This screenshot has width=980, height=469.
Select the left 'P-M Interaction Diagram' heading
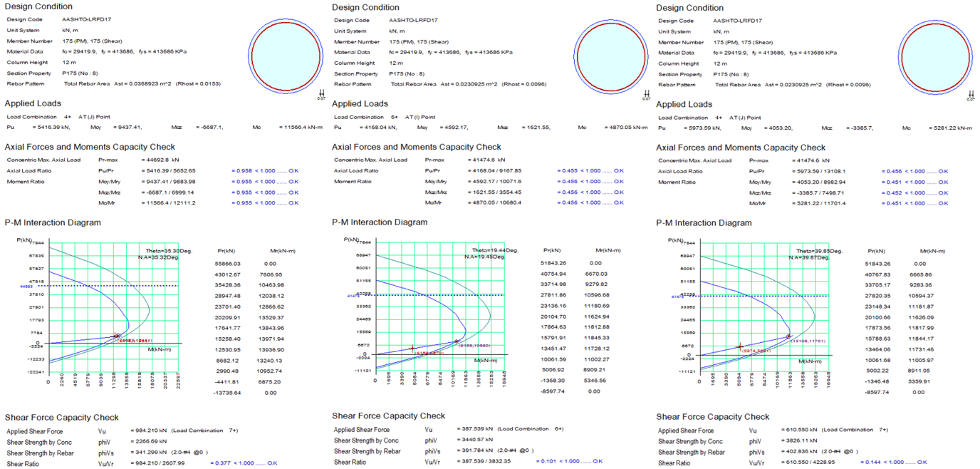[x=53, y=222]
